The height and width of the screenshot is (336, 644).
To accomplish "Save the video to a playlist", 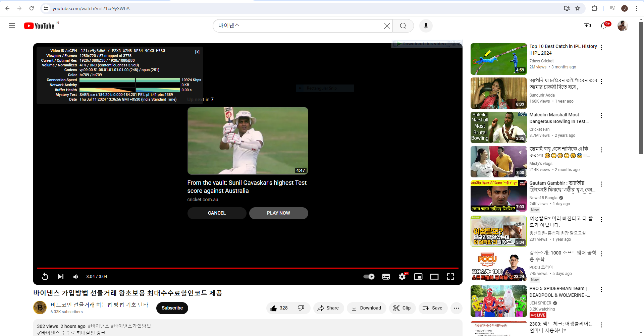I will pos(433,308).
